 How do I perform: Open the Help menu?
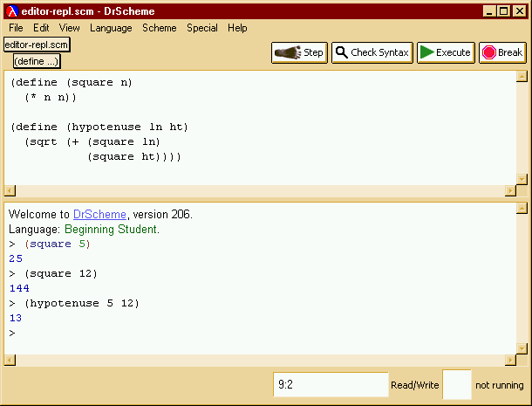pyautogui.click(x=237, y=28)
